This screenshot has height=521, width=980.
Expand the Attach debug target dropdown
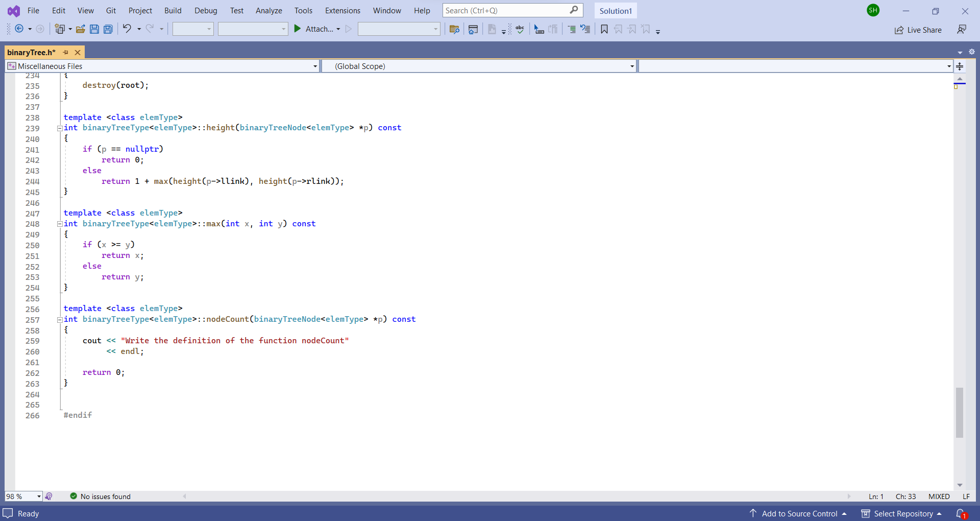coord(338,29)
